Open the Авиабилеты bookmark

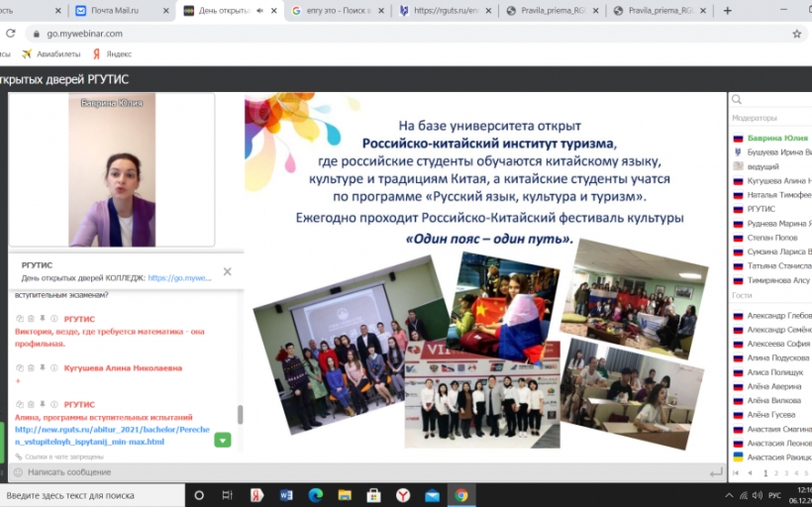click(x=51, y=53)
